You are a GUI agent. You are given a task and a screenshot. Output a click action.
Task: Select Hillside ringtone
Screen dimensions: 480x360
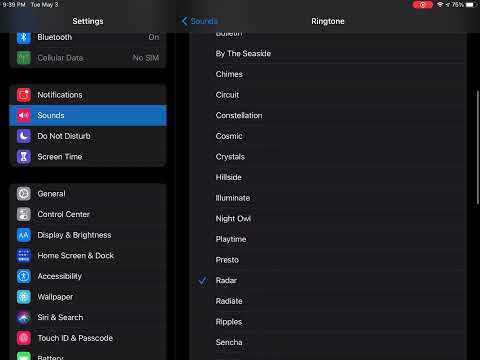(x=328, y=177)
